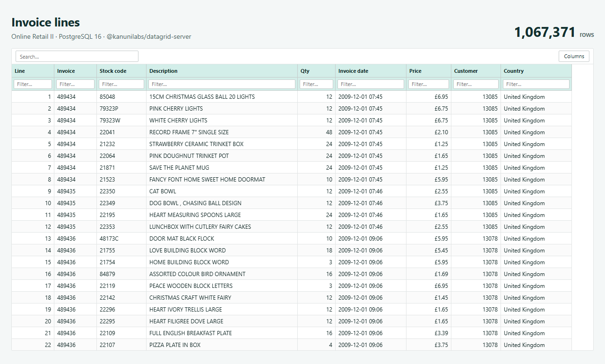Sort by the Stock code column header
This screenshot has width=605, height=364.
click(121, 71)
